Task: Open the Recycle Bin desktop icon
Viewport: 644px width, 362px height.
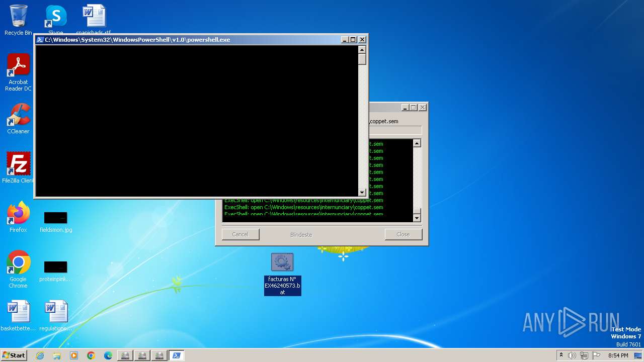Action: pos(18,21)
